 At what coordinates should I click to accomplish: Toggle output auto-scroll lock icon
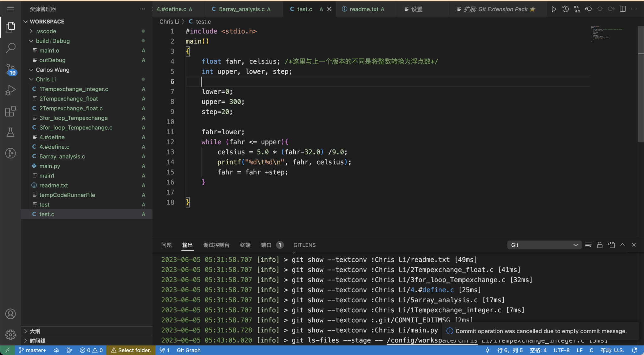[x=600, y=245]
